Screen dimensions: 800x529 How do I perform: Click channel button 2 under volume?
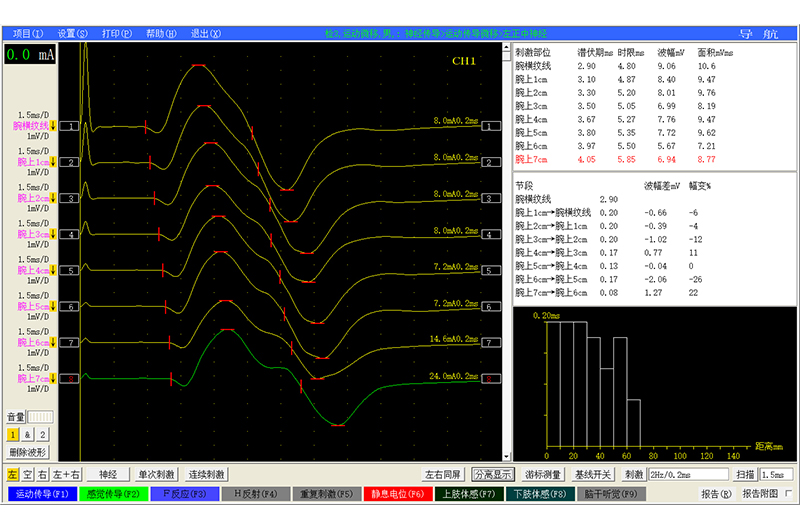(43, 435)
